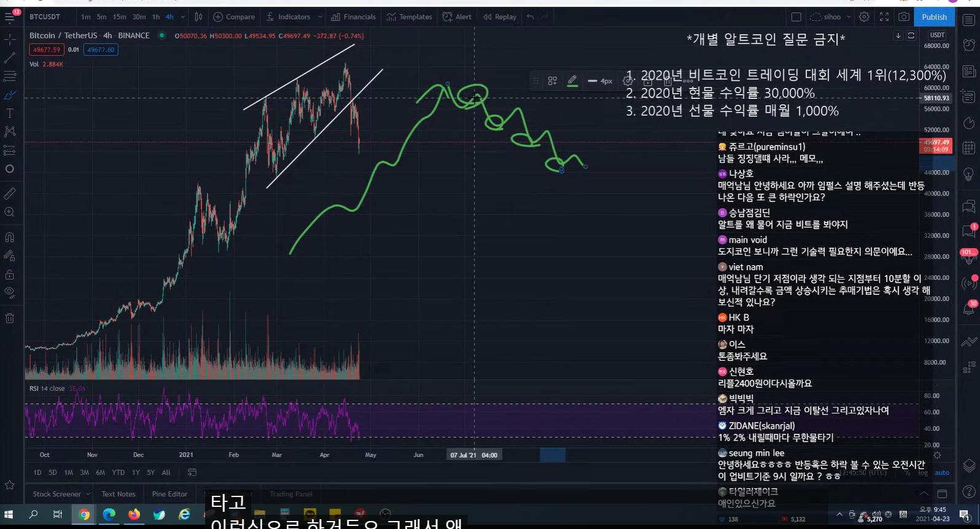The width and height of the screenshot is (980, 529).
Task: Undo the last chart action
Action: point(531,17)
